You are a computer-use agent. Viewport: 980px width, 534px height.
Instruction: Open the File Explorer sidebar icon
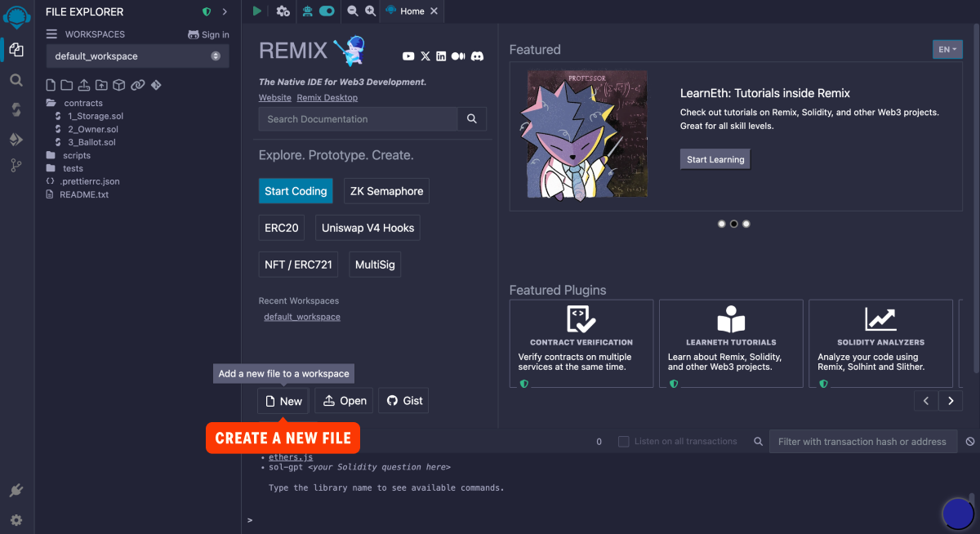(x=16, y=51)
